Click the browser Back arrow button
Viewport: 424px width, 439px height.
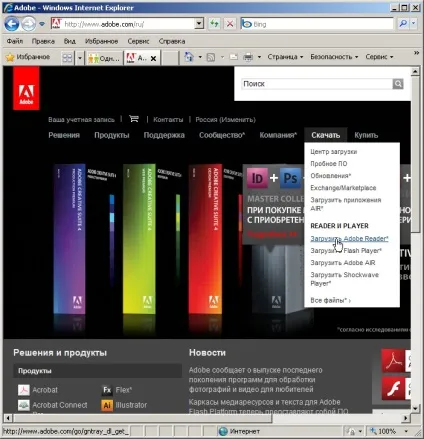(x=12, y=24)
